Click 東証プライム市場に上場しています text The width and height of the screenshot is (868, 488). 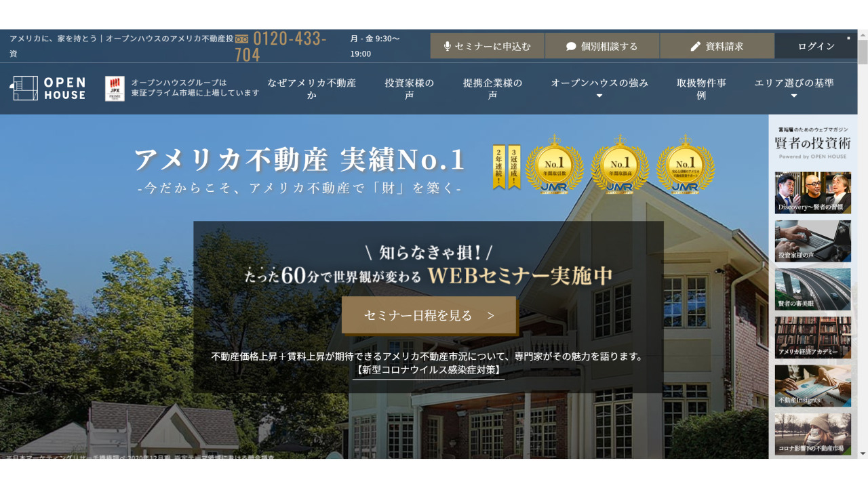click(x=195, y=93)
